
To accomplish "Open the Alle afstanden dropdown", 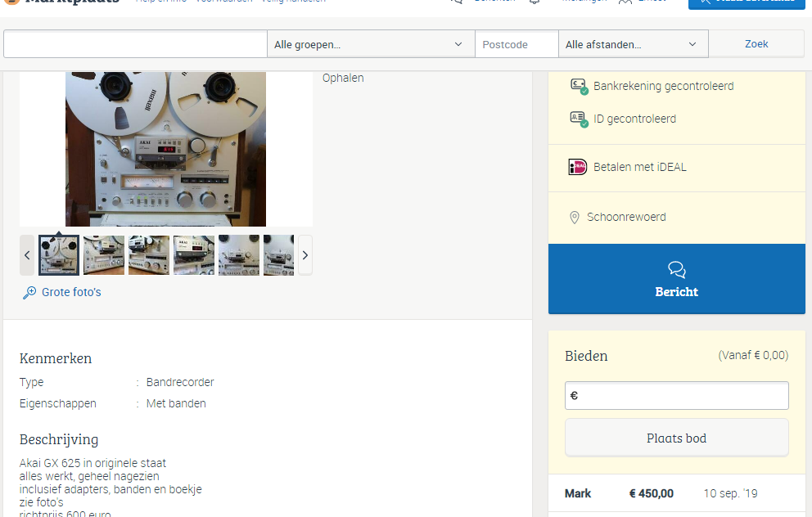I will point(634,44).
